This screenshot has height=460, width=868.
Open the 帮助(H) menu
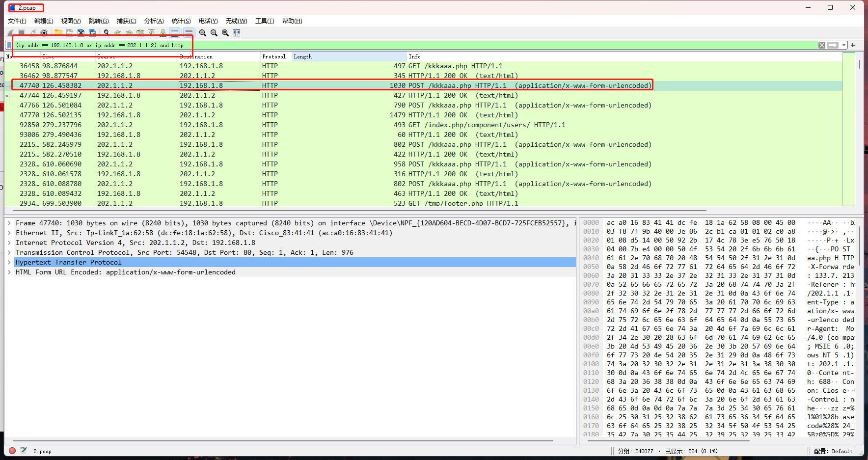[x=292, y=21]
